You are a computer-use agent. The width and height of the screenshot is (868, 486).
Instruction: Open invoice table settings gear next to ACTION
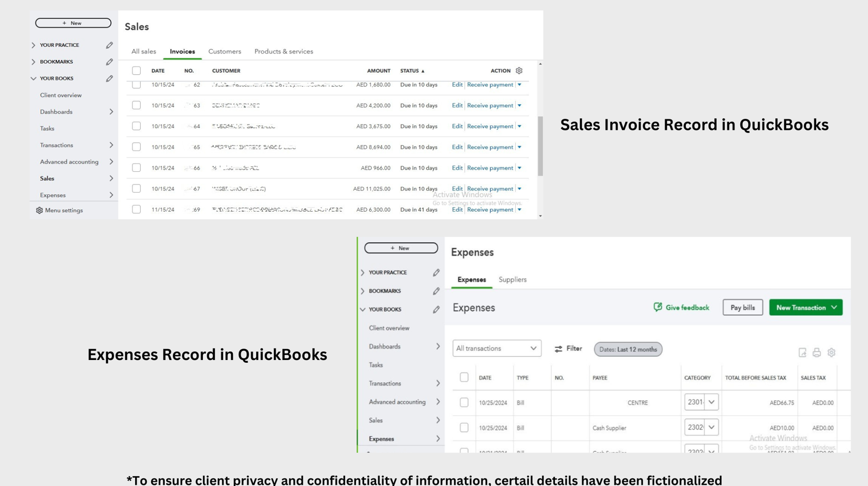519,70
